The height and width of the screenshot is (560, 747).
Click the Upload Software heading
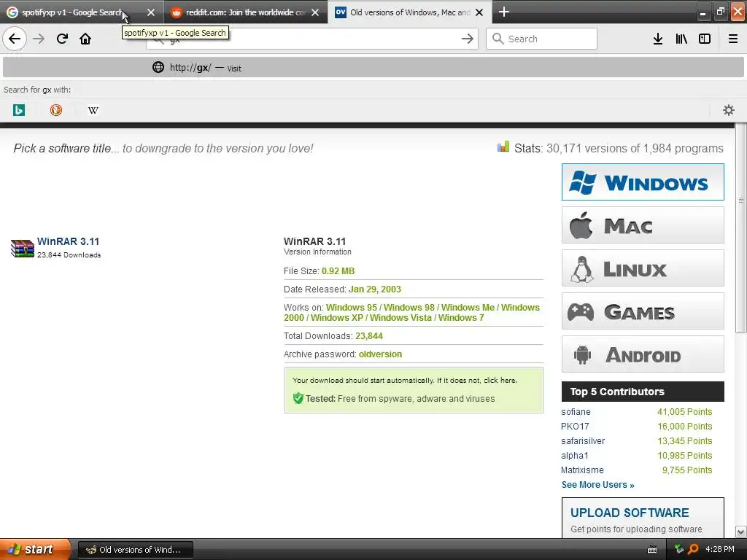click(630, 513)
